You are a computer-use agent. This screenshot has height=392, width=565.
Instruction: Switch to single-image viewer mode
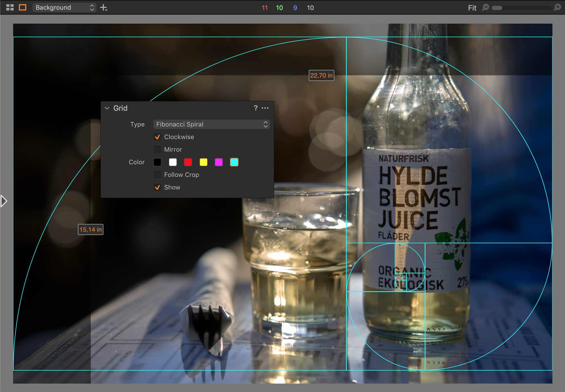point(23,7)
